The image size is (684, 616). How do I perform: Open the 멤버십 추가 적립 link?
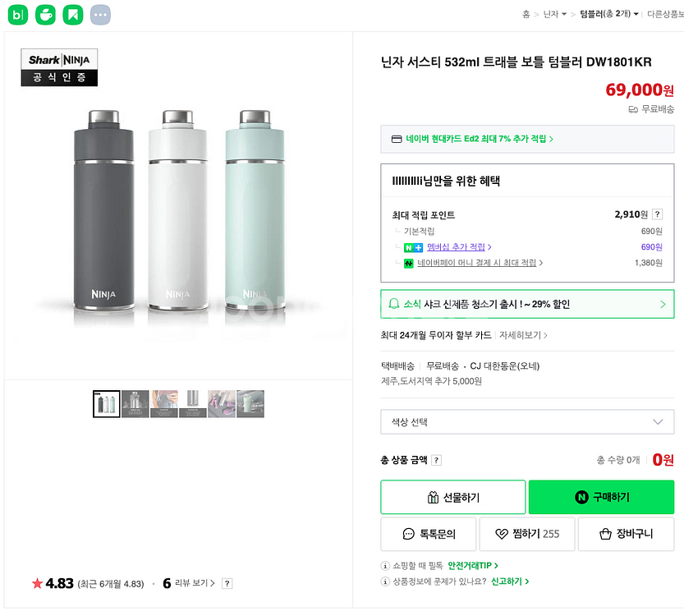click(x=458, y=246)
